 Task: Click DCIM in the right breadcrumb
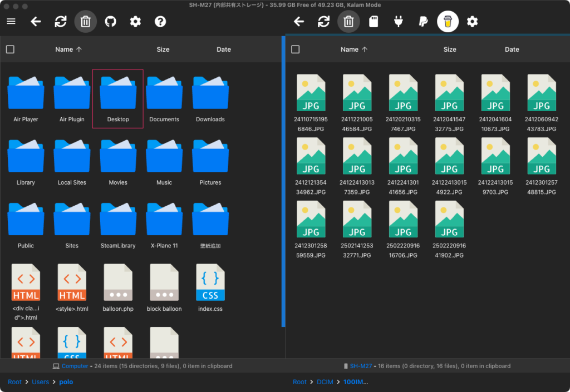[325, 382]
